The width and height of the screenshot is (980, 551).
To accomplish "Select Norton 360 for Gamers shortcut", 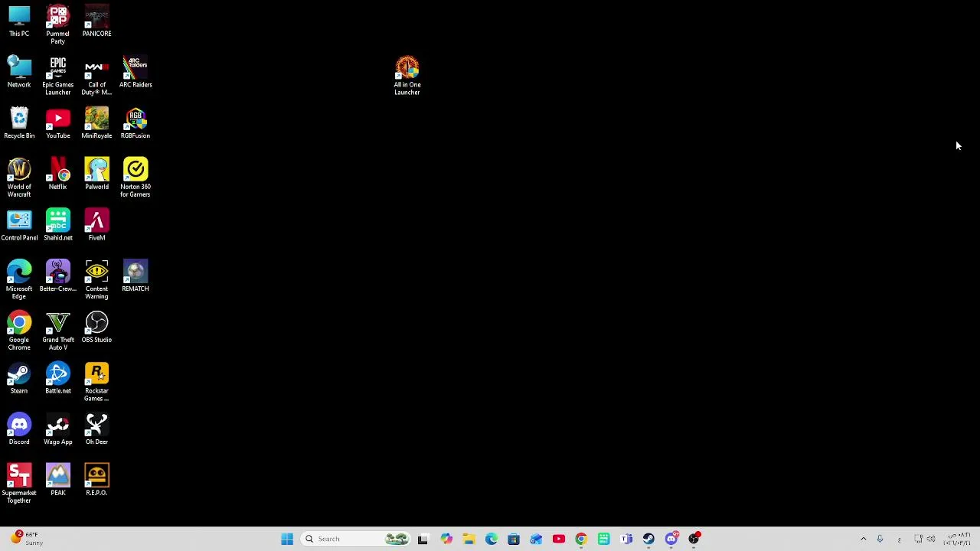I will click(136, 178).
